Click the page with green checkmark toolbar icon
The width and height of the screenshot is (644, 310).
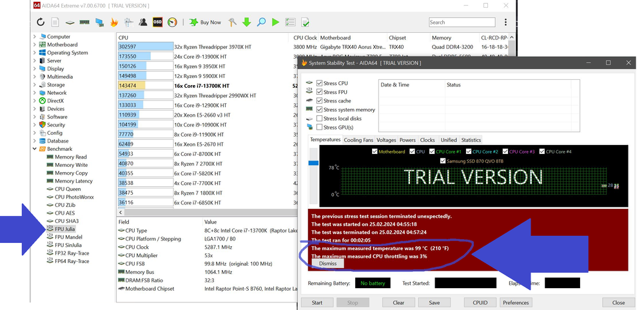(x=305, y=22)
